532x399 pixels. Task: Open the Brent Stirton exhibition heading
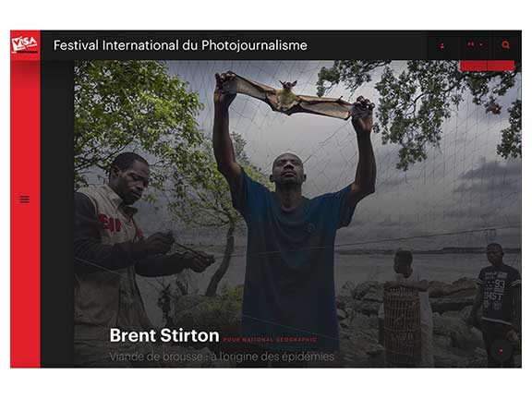click(x=164, y=335)
